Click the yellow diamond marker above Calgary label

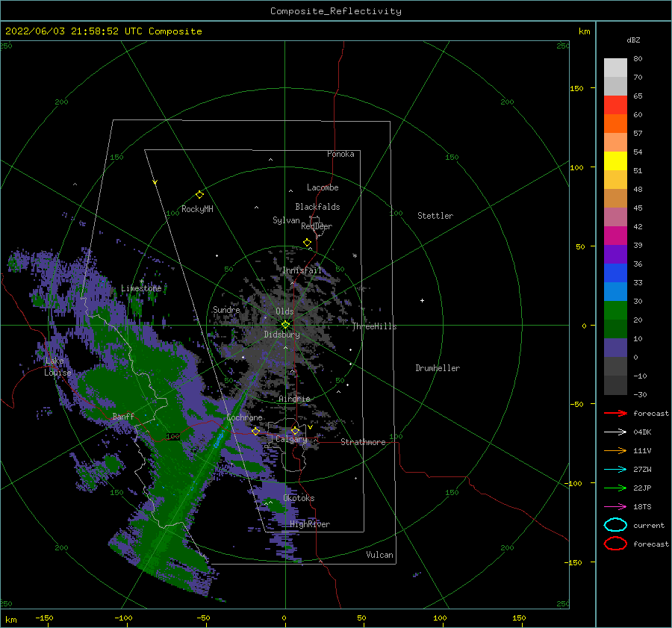pos(295,430)
